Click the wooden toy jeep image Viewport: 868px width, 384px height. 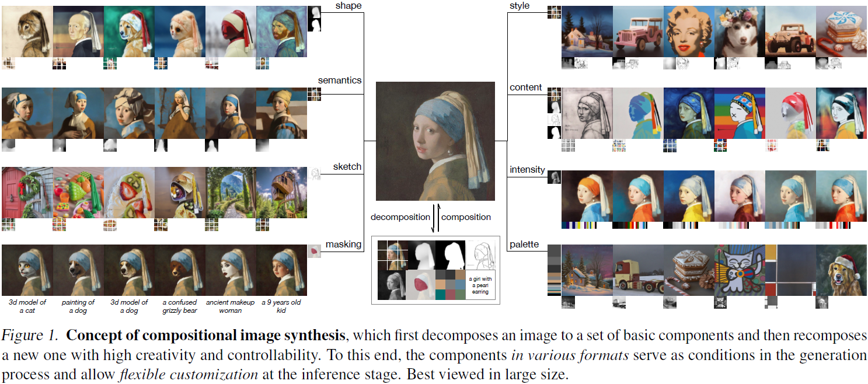[790, 32]
